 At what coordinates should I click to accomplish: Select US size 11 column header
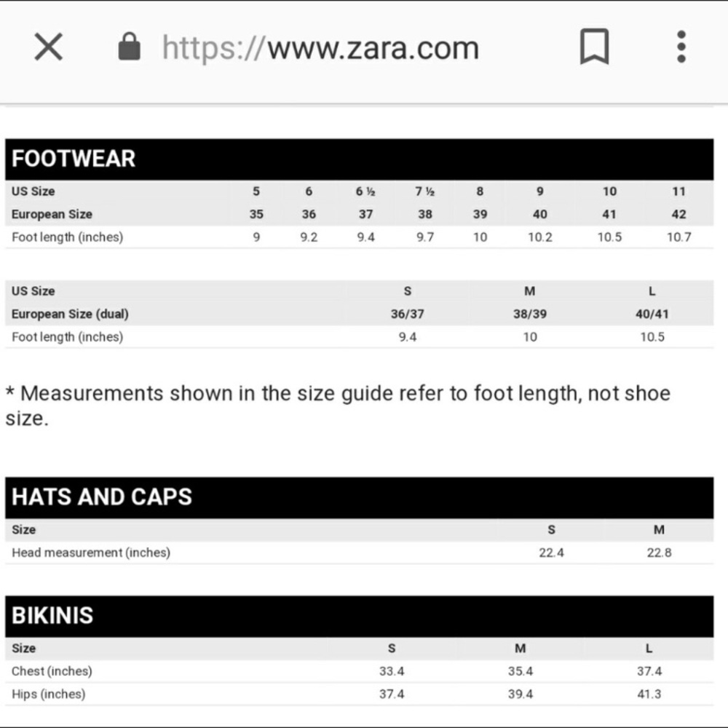[x=678, y=191]
